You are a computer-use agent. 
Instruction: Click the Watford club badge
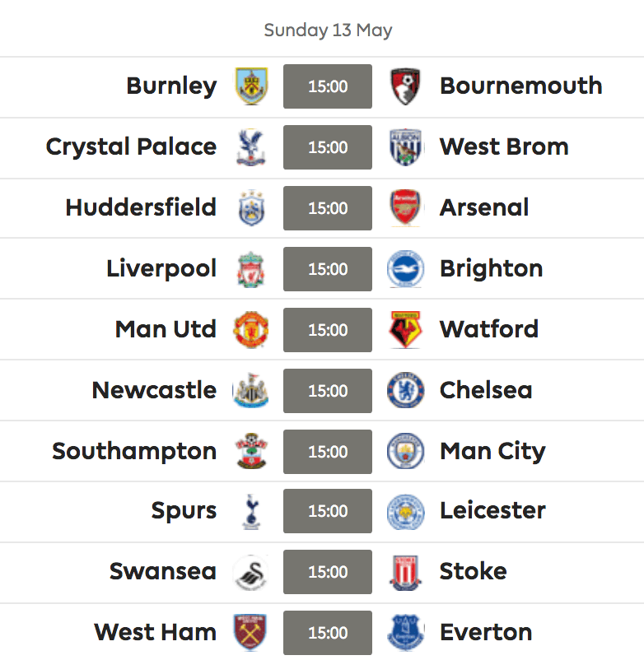tap(405, 329)
